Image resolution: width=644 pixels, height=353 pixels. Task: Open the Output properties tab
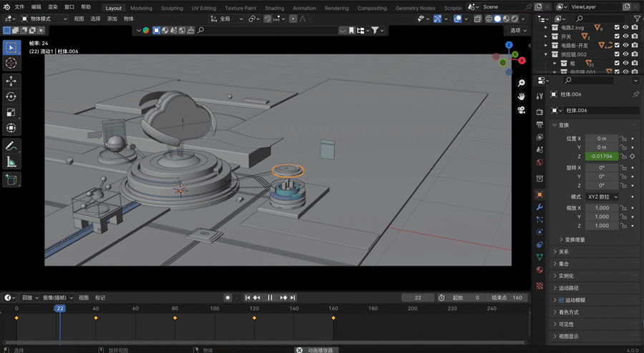(x=540, y=124)
